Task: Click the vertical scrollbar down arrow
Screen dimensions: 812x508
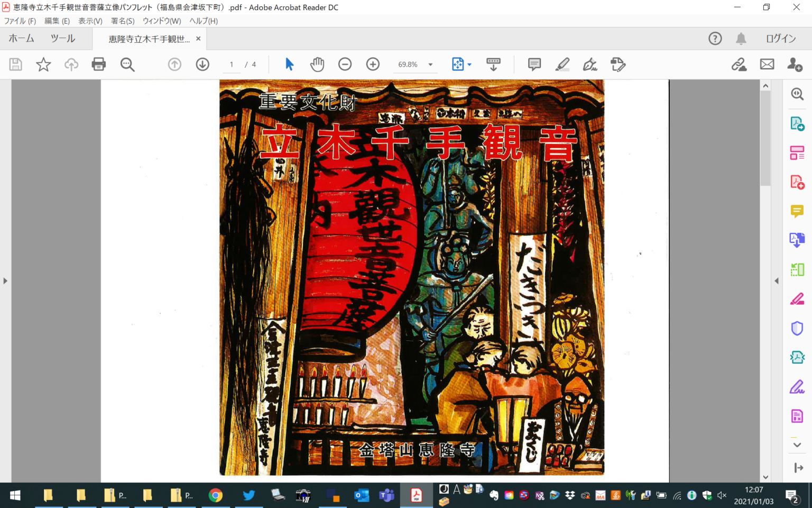Action: [765, 477]
